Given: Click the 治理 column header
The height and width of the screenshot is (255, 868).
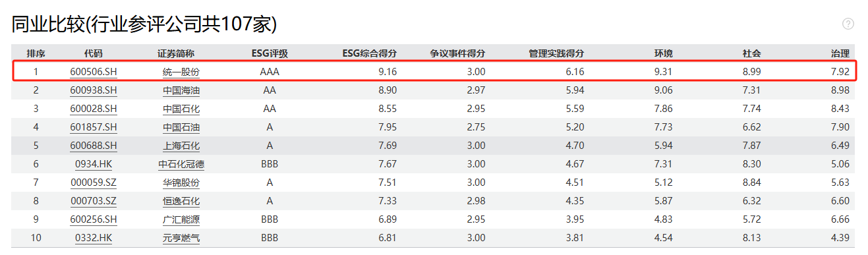Looking at the screenshot, I should coord(840,53).
